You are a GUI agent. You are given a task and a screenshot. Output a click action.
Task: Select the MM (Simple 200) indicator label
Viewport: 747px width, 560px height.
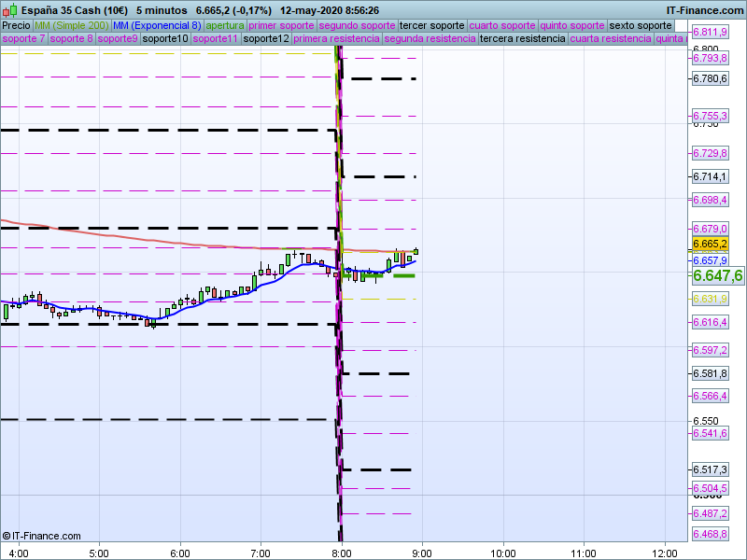click(72, 26)
